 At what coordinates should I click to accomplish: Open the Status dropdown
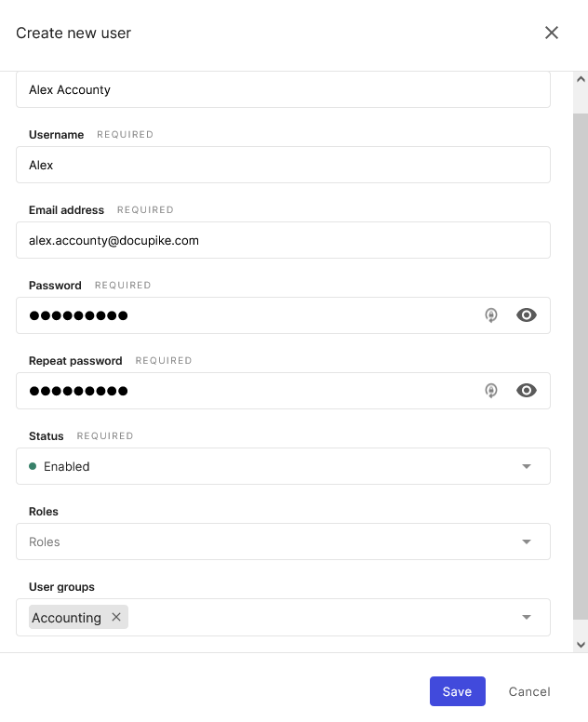coord(526,466)
